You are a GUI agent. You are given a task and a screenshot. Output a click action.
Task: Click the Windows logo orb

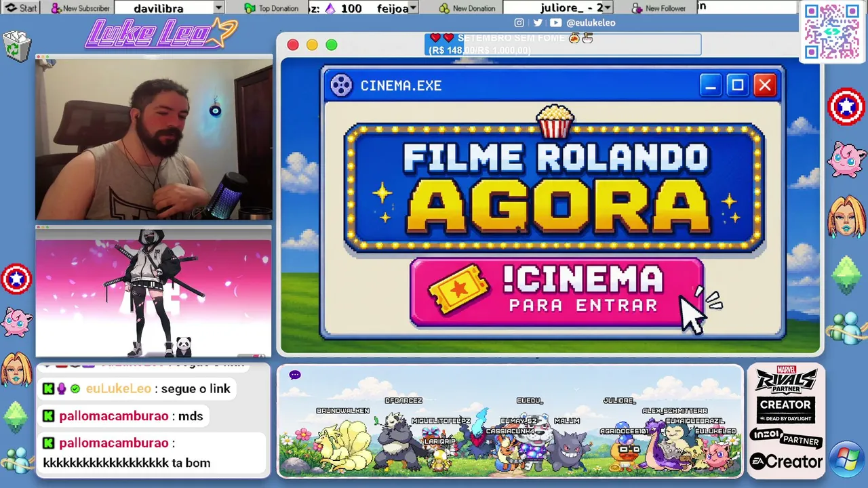pyautogui.click(x=847, y=460)
